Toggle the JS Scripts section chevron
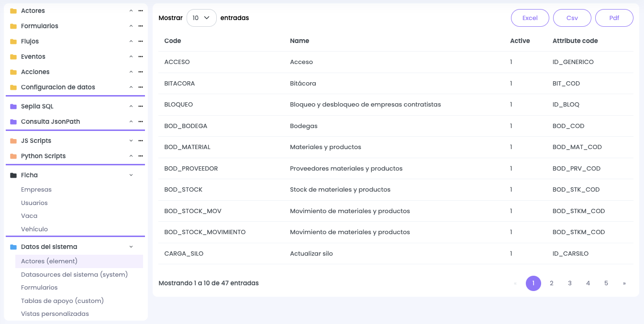This screenshot has width=644, height=324. 131,140
